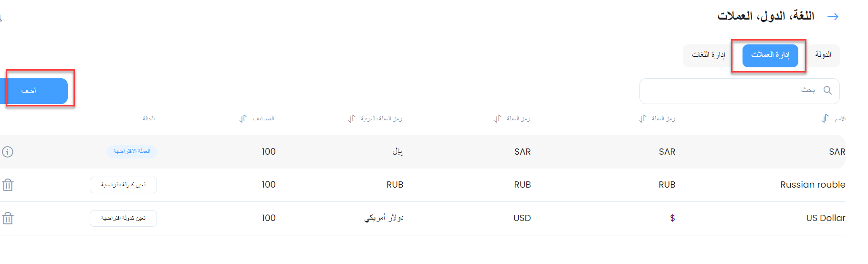Delete the Russian rouble currency row
The height and width of the screenshot is (264, 868).
tap(8, 185)
